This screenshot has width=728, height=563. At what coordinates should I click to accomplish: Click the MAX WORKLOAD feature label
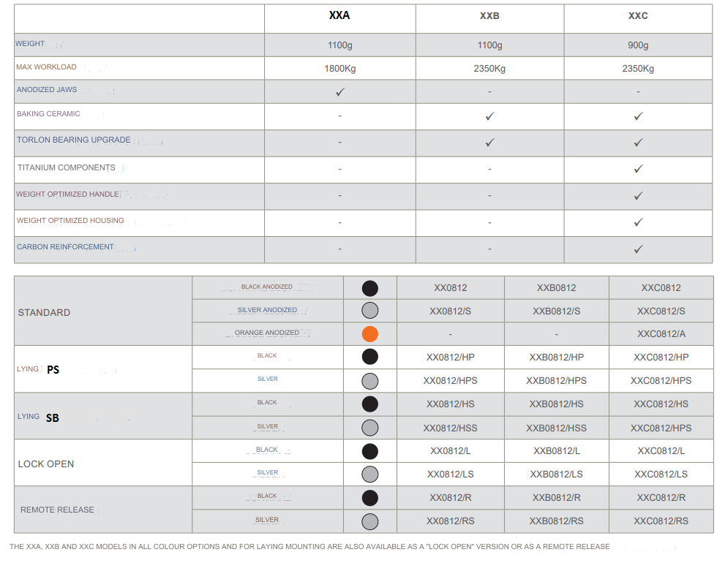46,67
